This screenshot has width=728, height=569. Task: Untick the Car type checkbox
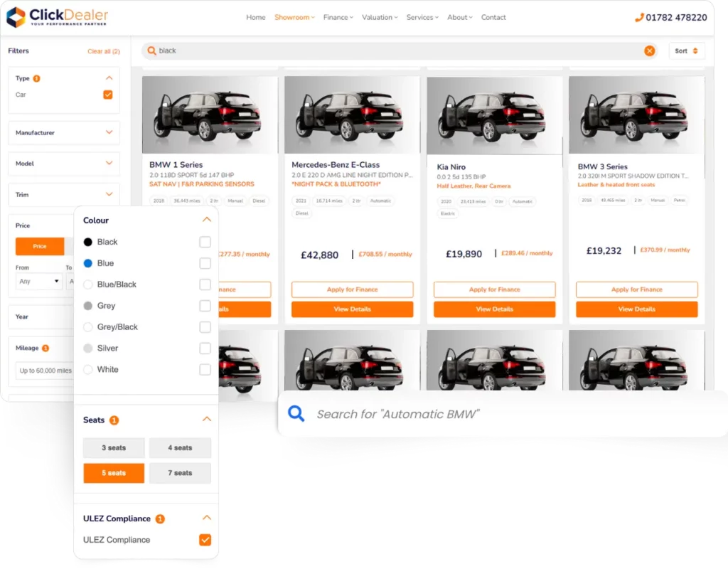[108, 95]
